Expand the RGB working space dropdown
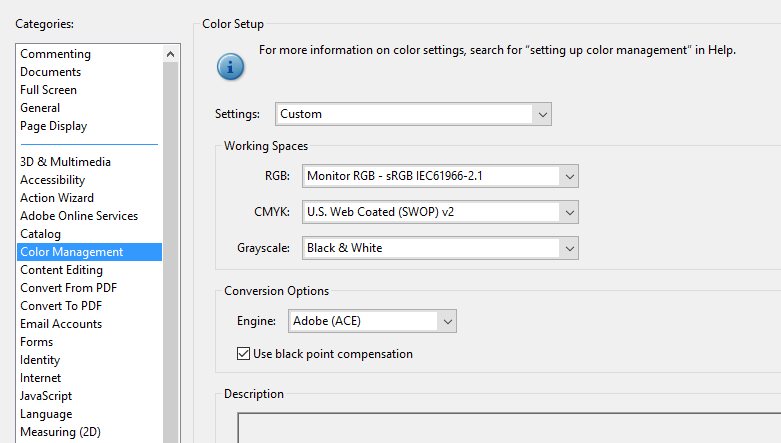This screenshot has height=443, width=781. pyautogui.click(x=439, y=176)
